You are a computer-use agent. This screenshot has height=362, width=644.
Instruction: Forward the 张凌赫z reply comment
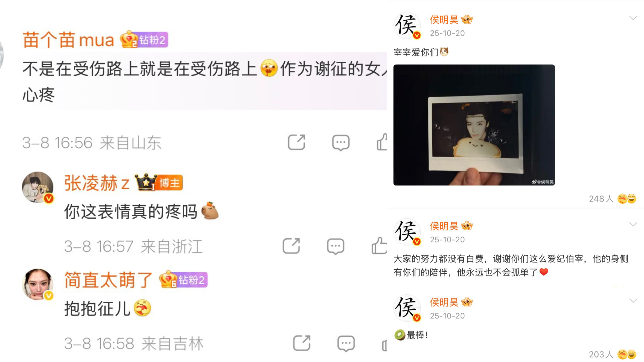(x=291, y=246)
